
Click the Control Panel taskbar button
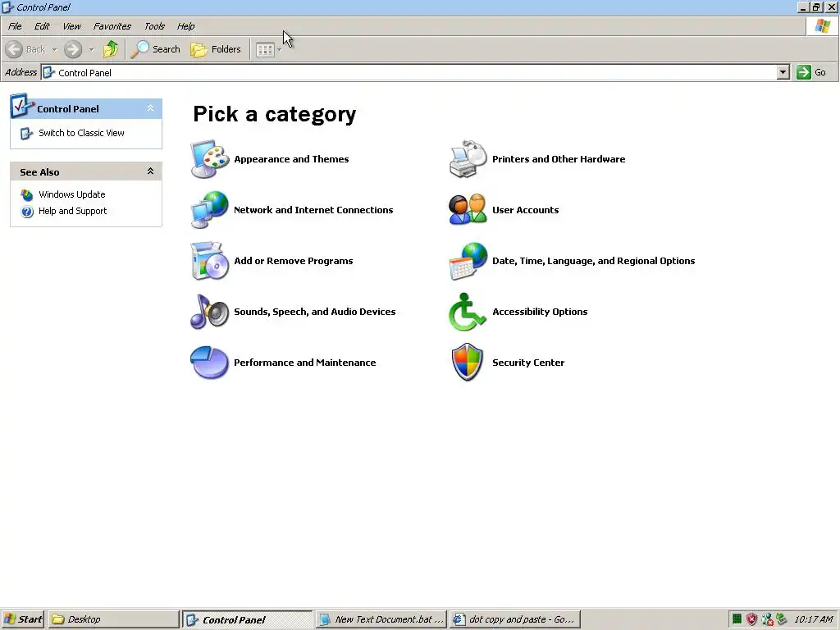pos(248,619)
